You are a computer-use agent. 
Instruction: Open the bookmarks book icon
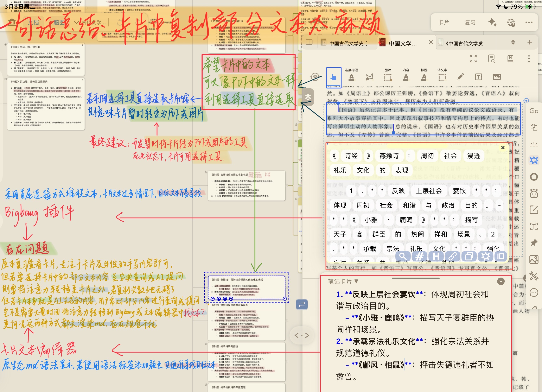click(510, 59)
